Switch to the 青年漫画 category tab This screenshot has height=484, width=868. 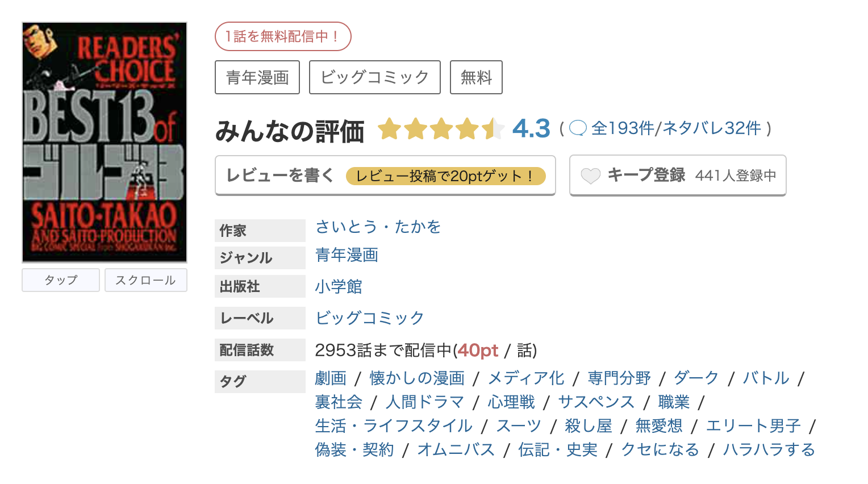(257, 77)
